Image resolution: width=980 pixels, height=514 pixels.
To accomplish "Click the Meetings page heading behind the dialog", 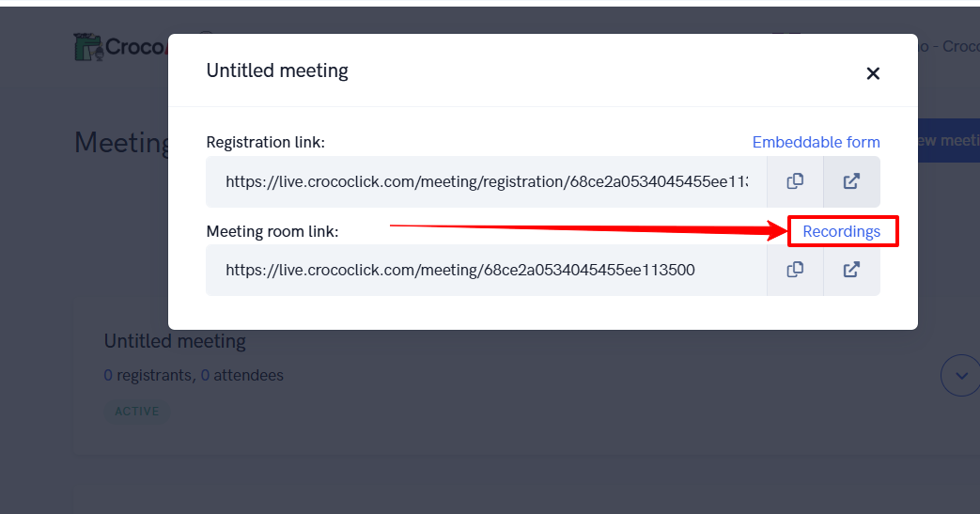I will (122, 143).
